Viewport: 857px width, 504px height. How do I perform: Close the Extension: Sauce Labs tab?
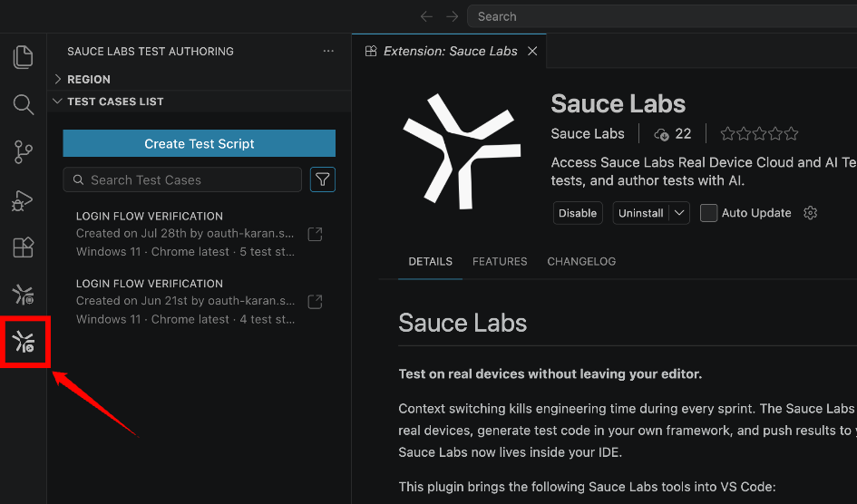tap(532, 51)
